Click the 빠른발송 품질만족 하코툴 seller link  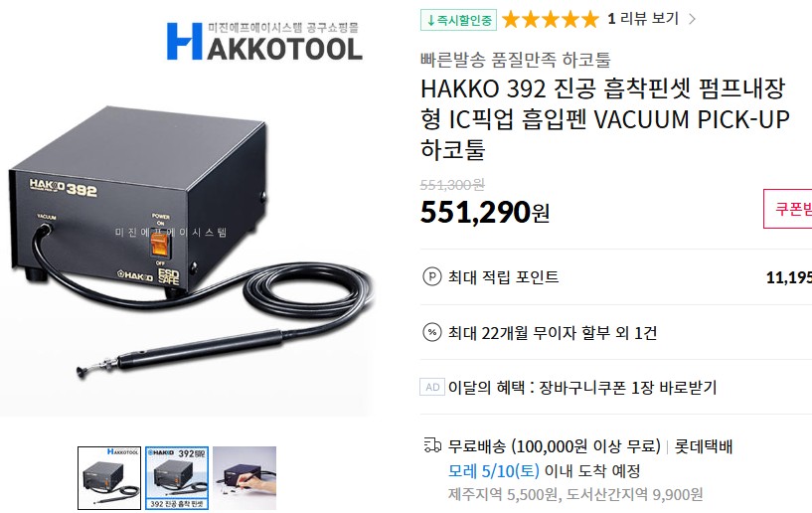515,59
